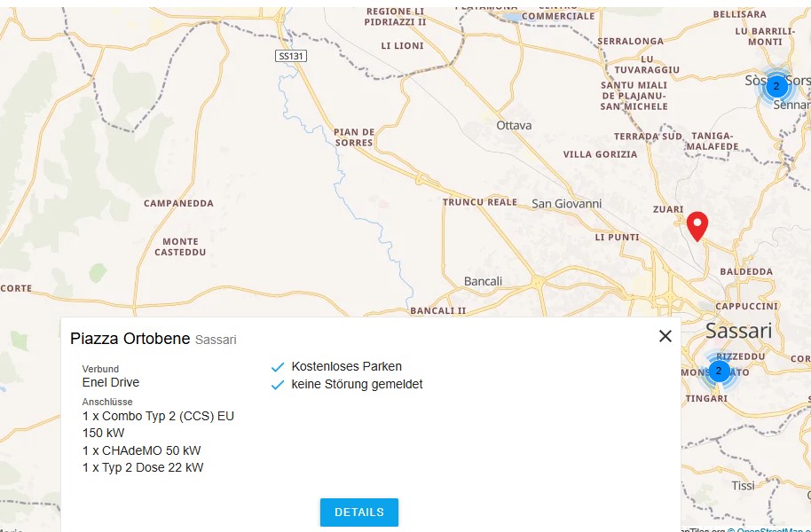Select the Typ 2 Dose 22 kW entry
Viewport: 811px width, 532px height.
[143, 467]
